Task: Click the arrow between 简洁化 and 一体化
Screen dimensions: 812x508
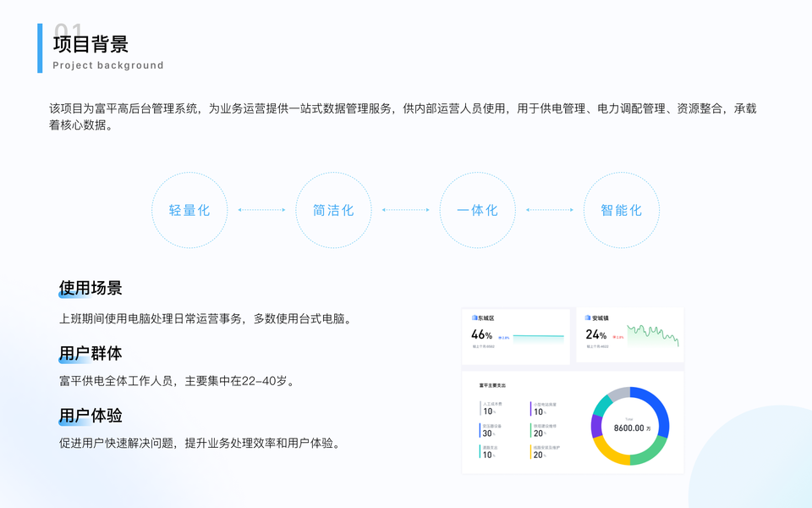Action: click(405, 210)
